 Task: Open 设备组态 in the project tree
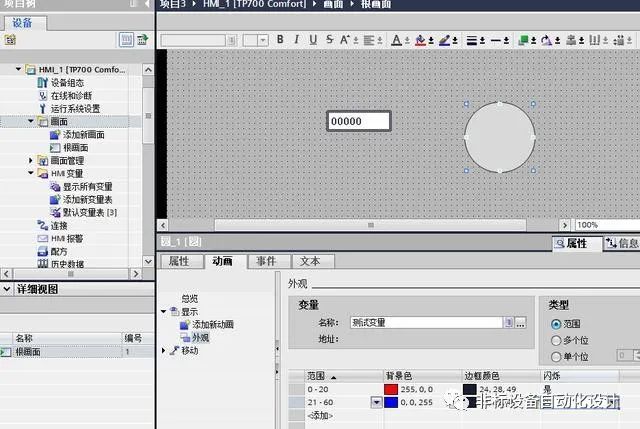(67, 82)
